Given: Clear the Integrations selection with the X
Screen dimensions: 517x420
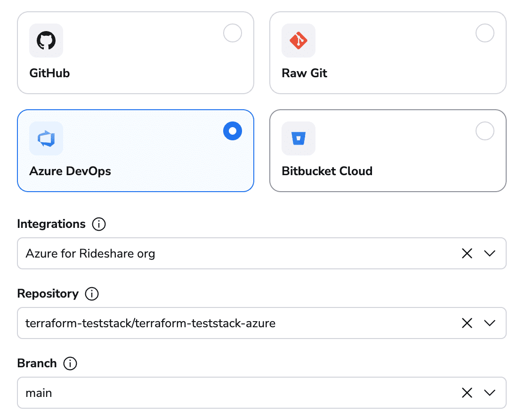Looking at the screenshot, I should click(x=467, y=253).
